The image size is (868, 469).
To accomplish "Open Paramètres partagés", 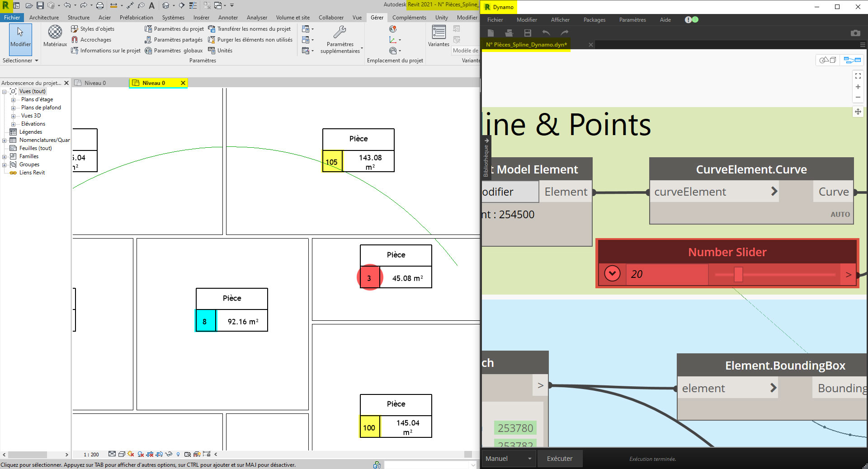I will 174,40.
